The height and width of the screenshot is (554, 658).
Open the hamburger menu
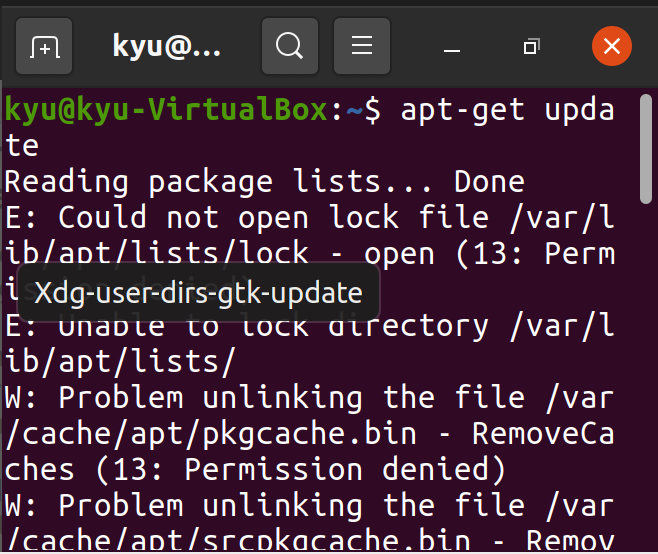pyautogui.click(x=362, y=46)
